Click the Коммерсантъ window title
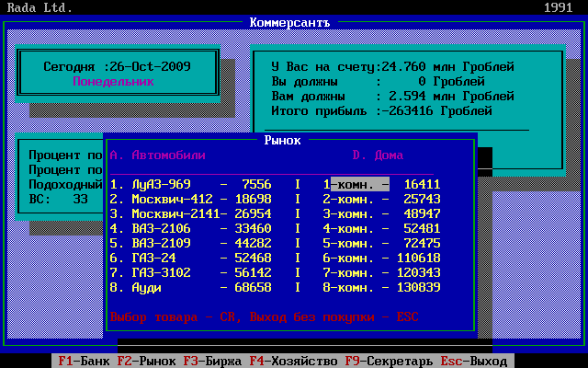The height and width of the screenshot is (368, 588). [x=290, y=22]
